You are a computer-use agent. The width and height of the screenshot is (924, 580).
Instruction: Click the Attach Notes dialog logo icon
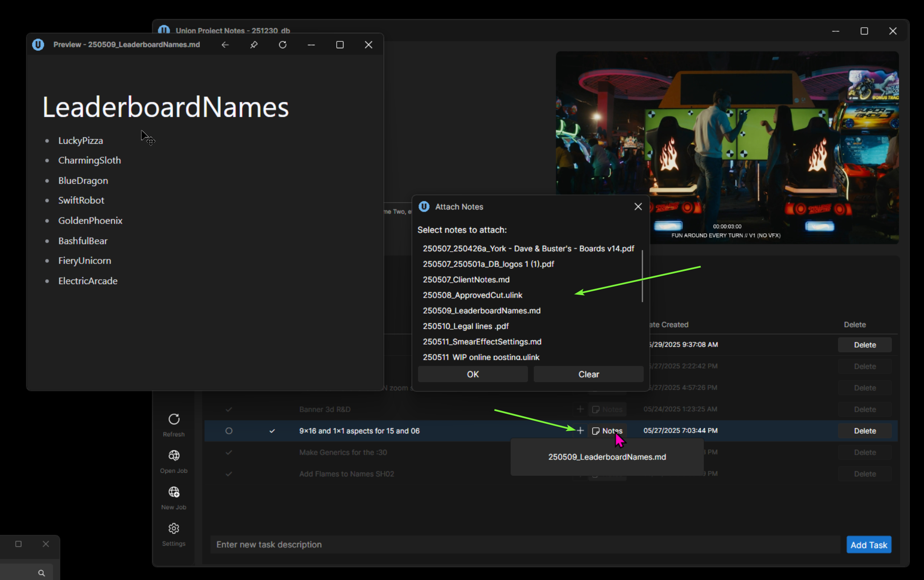424,206
